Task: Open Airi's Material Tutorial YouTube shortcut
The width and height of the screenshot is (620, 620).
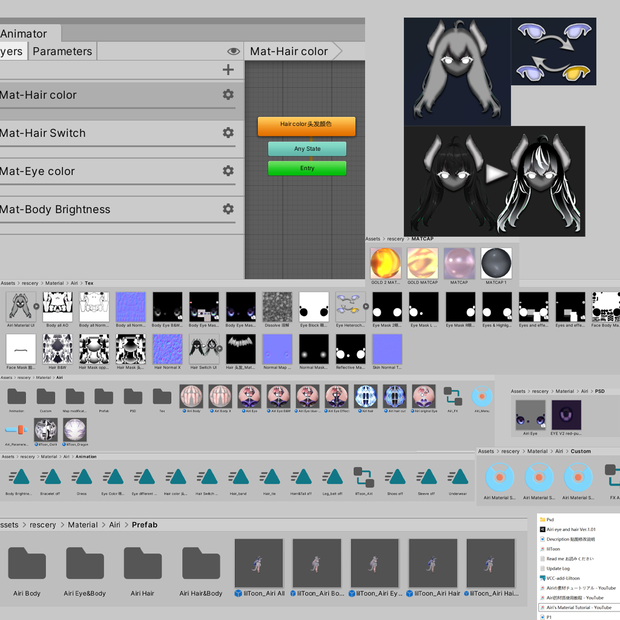Action: click(x=578, y=607)
